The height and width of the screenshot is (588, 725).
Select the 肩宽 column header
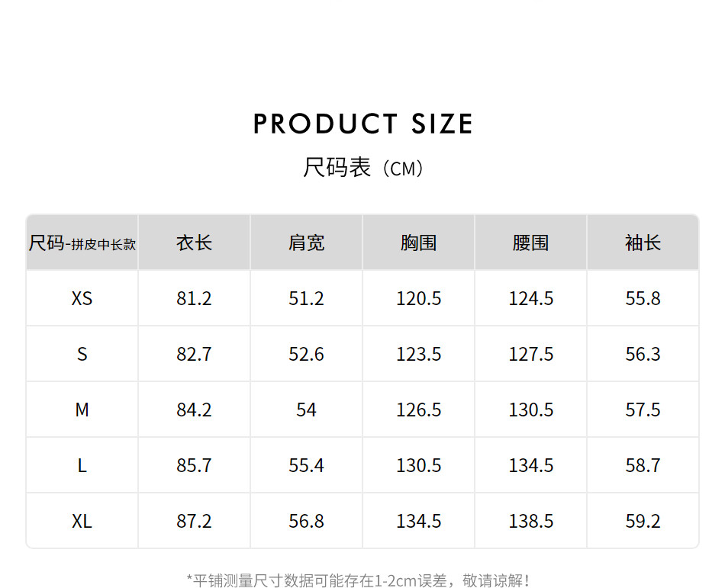[x=306, y=243]
